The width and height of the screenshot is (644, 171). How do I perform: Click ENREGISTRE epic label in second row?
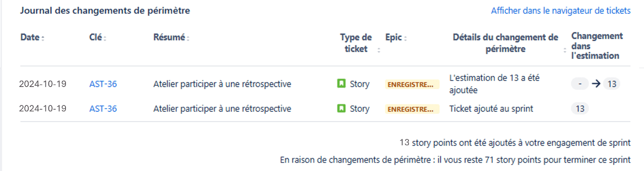(412, 109)
